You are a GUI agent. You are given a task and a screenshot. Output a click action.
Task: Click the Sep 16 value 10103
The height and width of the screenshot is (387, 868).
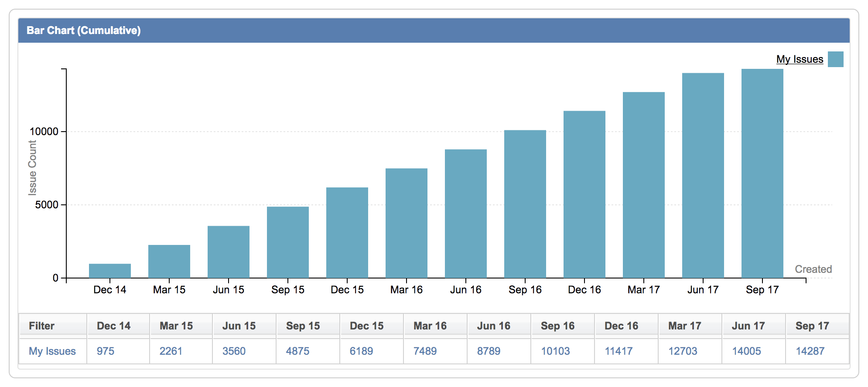tap(555, 351)
